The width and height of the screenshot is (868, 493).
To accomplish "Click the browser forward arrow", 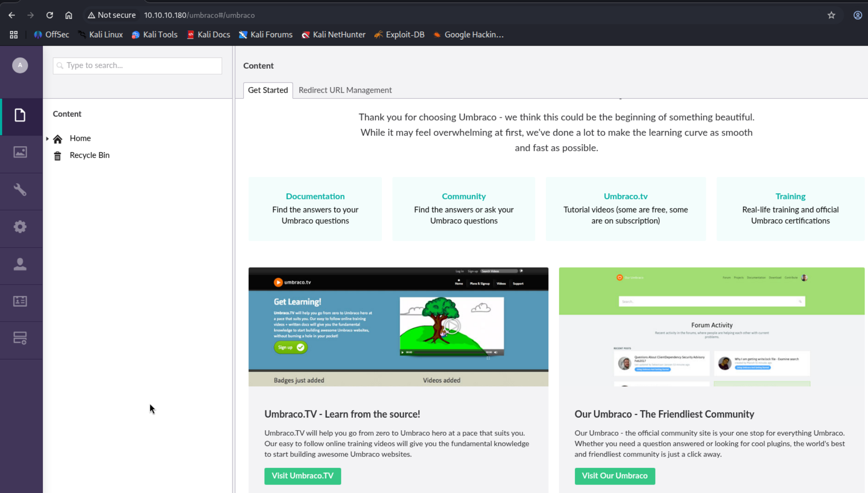I will [x=31, y=15].
